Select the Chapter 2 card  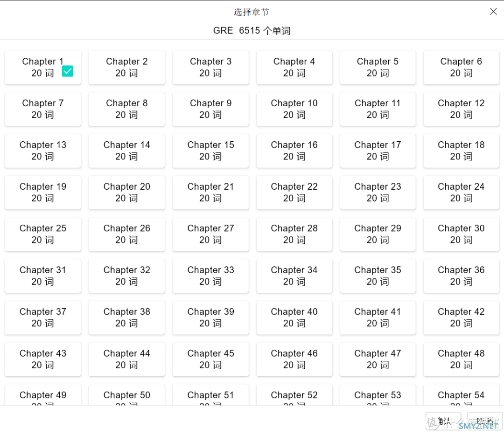[x=126, y=68]
